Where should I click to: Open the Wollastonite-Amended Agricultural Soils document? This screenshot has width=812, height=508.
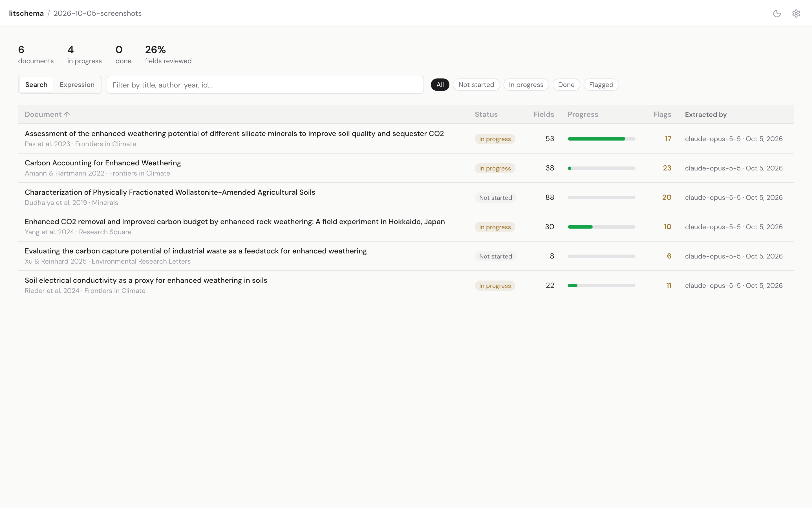170,192
